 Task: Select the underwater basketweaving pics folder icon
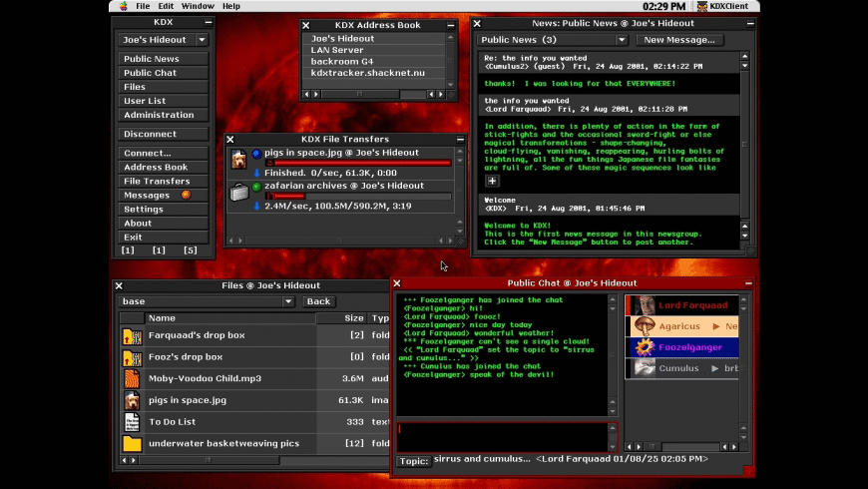pyautogui.click(x=132, y=443)
